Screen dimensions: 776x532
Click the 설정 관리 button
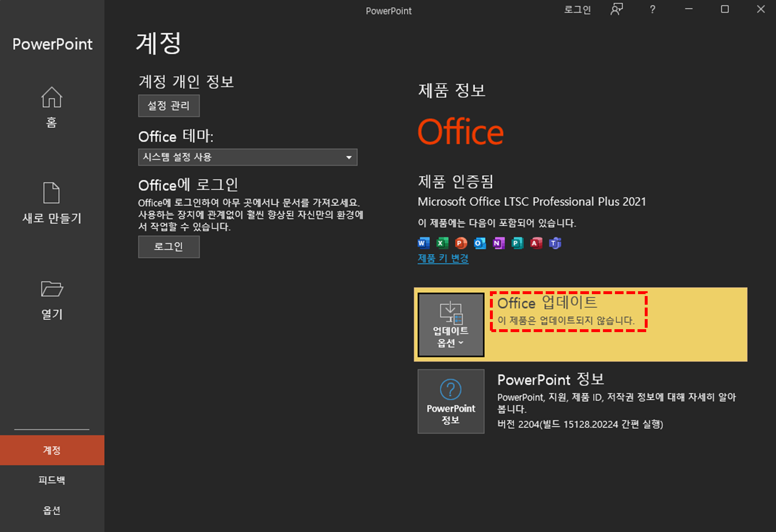[169, 106]
